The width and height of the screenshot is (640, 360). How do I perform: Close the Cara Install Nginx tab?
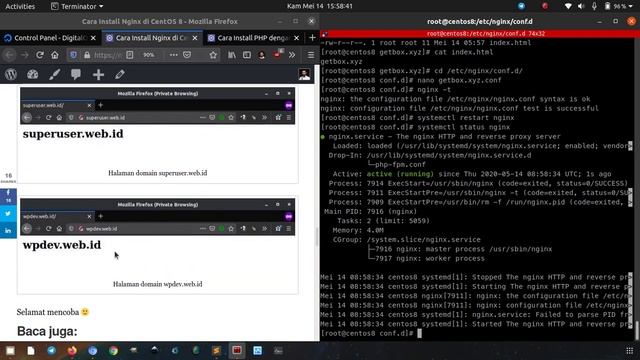(x=195, y=38)
